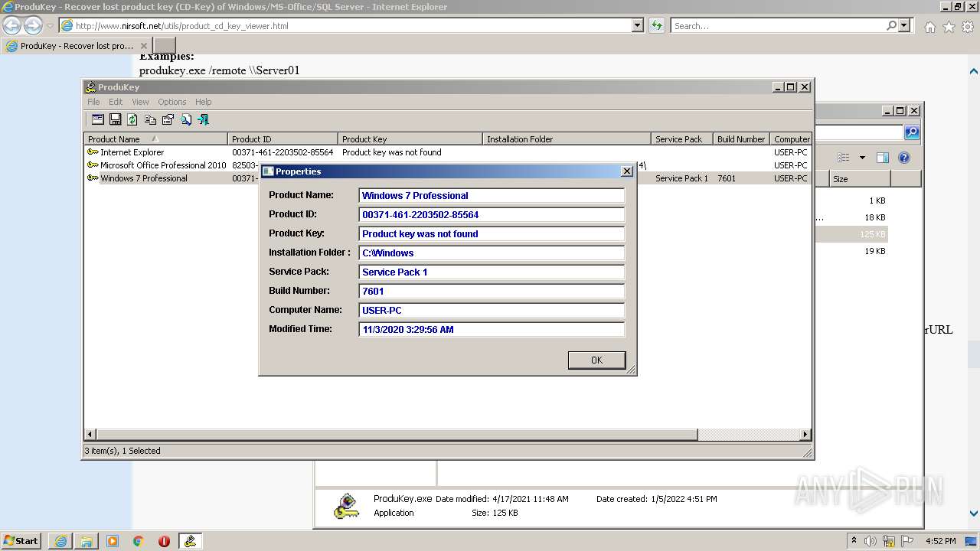
Task: Launch Google Chrome from taskbar
Action: click(139, 541)
